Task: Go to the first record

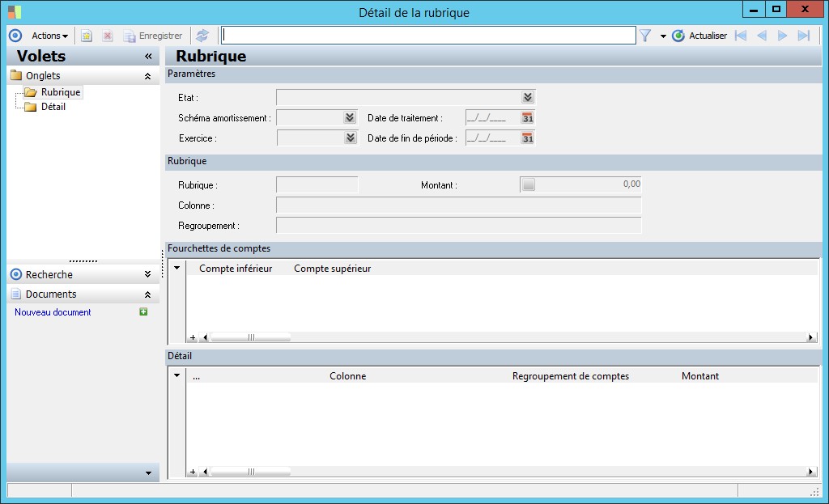Action: 741,36
